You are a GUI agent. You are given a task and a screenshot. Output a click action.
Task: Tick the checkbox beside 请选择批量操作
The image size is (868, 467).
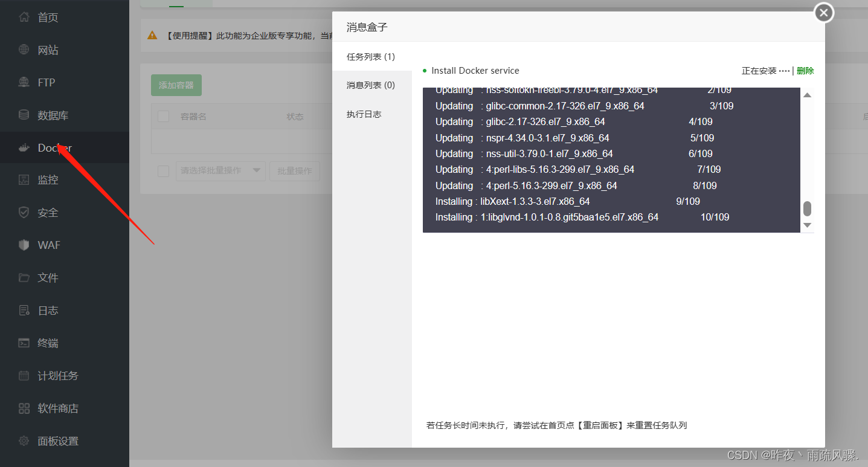[x=163, y=171]
